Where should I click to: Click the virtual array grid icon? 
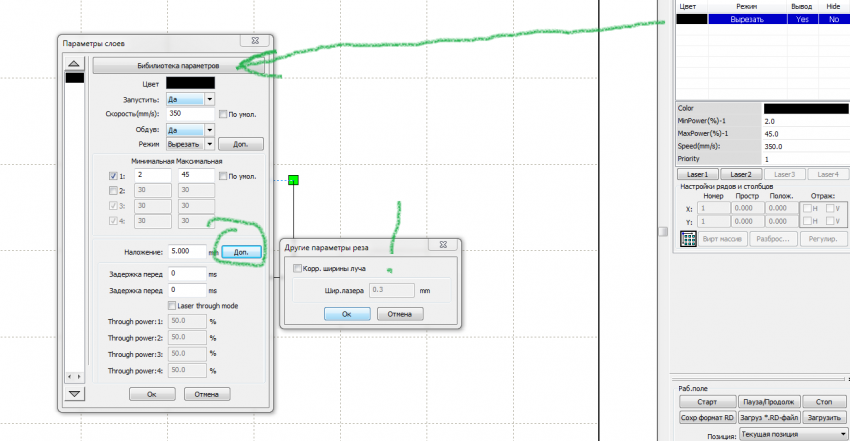688,239
